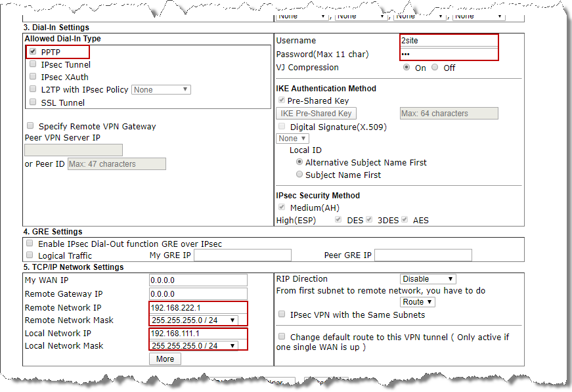The width and height of the screenshot is (572, 392).
Task: Tick L2TP with IPsec Policy checkbox
Action: [x=33, y=89]
